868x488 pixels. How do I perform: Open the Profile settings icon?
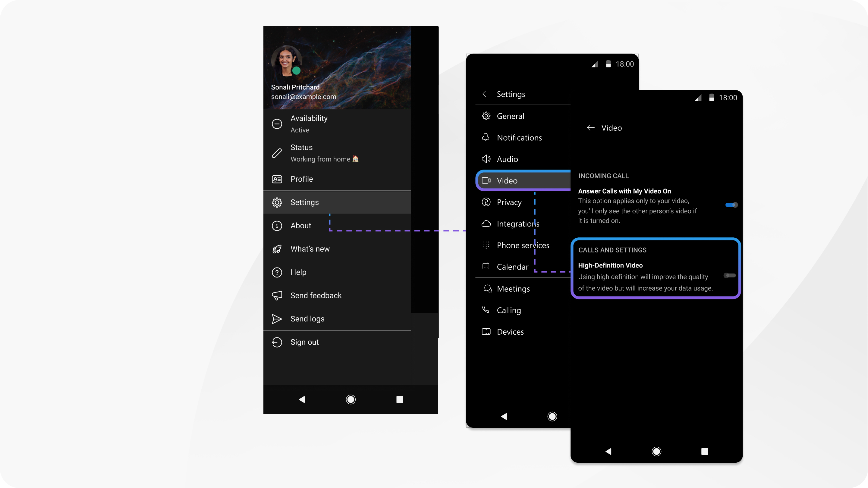[277, 179]
